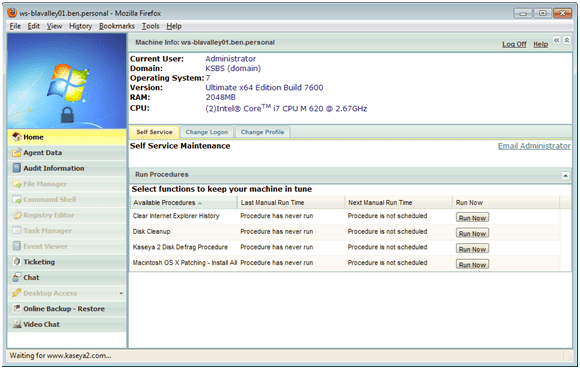Click the Intel Core i7 CPU value
This screenshot has height=369, width=580.
point(286,108)
